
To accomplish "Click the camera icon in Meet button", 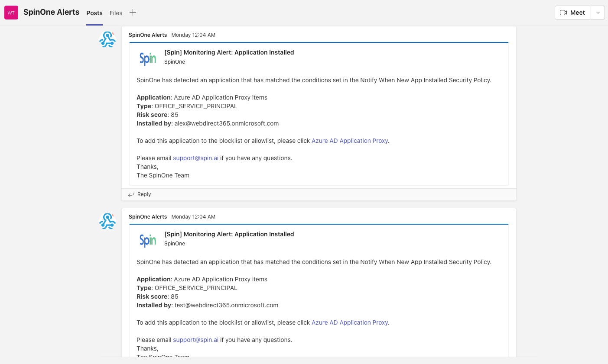I will (563, 13).
